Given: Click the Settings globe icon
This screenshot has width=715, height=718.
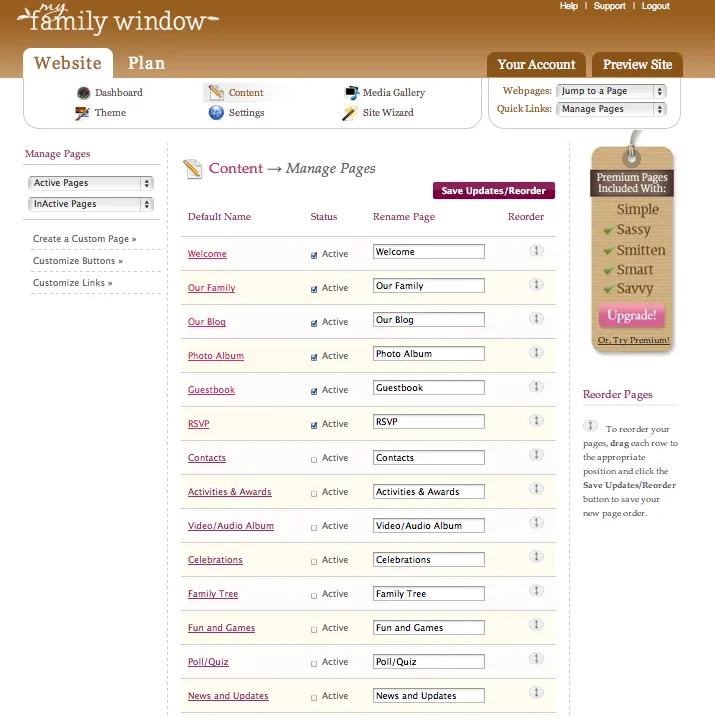Looking at the screenshot, I should pos(216,113).
